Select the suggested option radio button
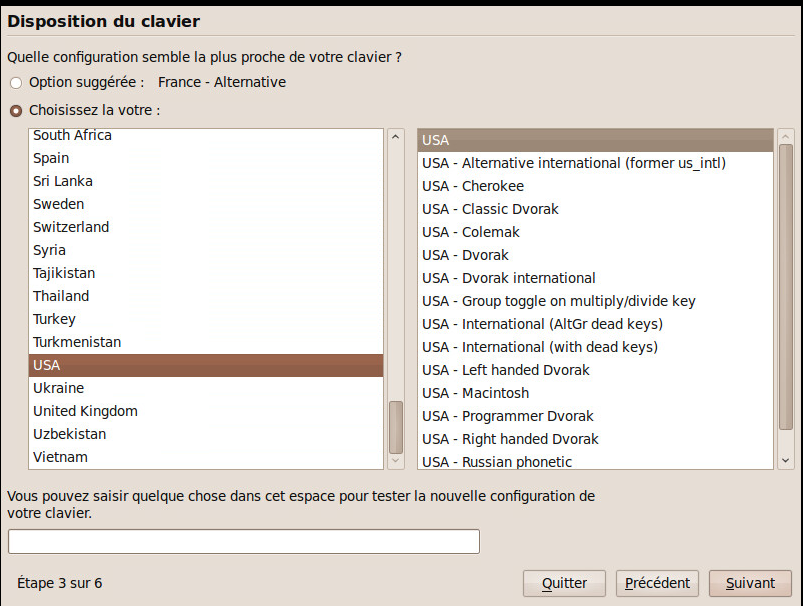Viewport: 803px width, 606px height. coord(16,83)
